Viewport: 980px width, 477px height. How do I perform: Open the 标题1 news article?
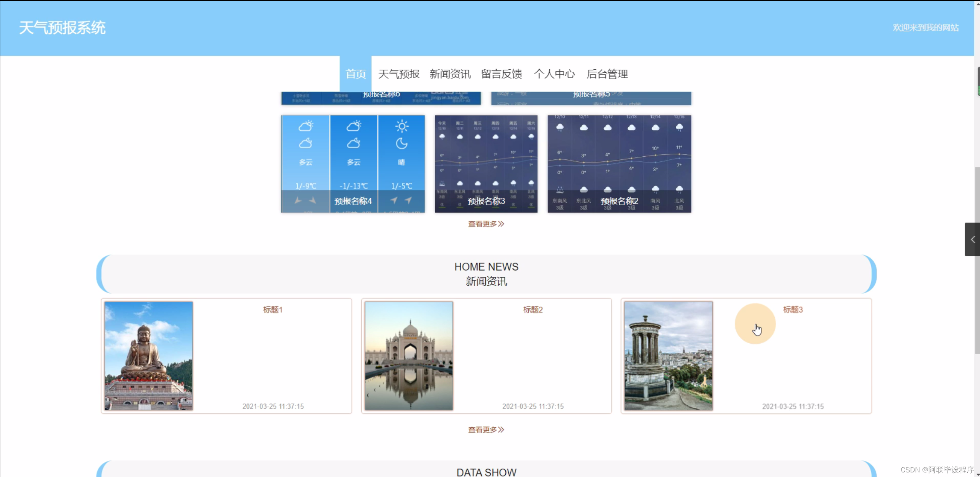tap(273, 309)
